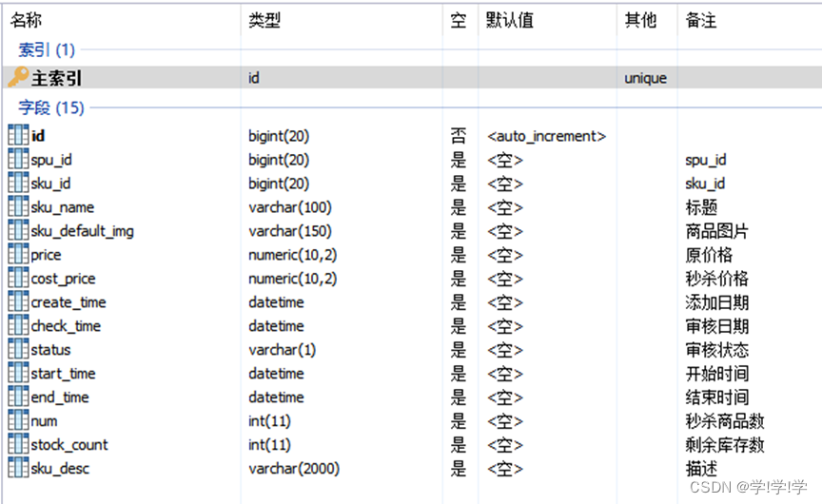The image size is (822, 504).
Task: Click the column icon beside stock_count
Action: (18, 444)
